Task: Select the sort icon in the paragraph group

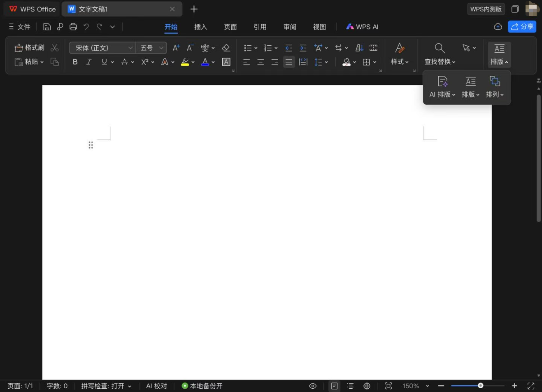Action: coord(358,48)
